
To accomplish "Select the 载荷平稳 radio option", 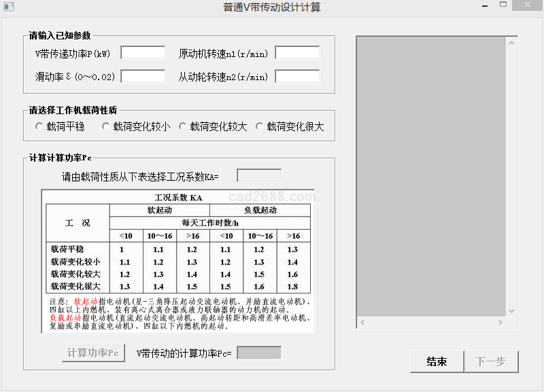I will click(39, 126).
